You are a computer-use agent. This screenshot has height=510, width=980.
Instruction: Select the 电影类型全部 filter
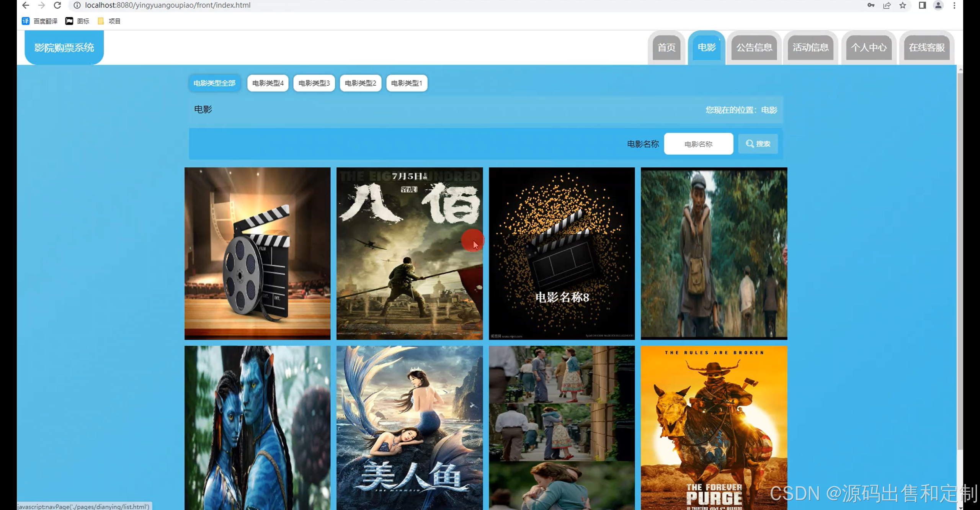(214, 83)
